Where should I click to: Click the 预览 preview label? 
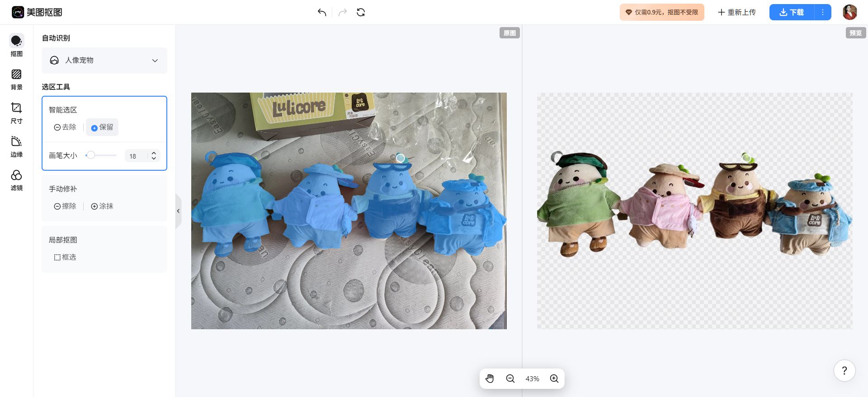click(x=855, y=33)
